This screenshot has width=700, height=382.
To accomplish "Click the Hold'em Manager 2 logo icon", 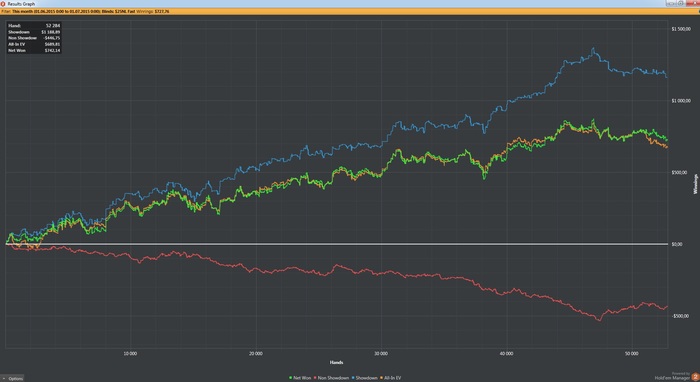I will pyautogui.click(x=696, y=378).
